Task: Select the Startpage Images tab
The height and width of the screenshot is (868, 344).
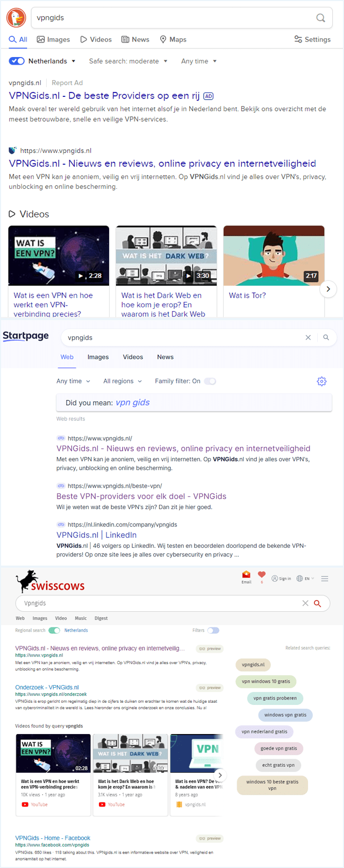Action: coord(98,357)
